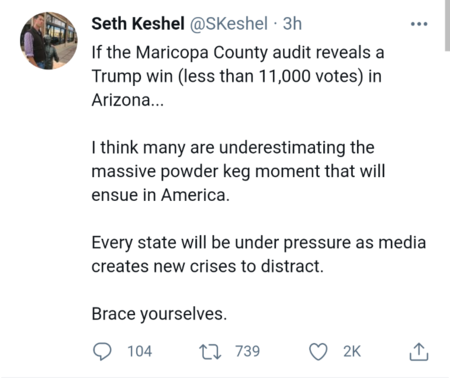Click the text line reading Arizona...
The image size is (450, 378).
pos(128,100)
